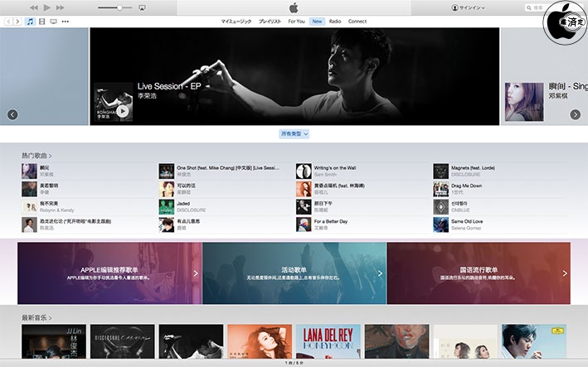Open song Same Old Love
The height and width of the screenshot is (367, 588).
[467, 221]
